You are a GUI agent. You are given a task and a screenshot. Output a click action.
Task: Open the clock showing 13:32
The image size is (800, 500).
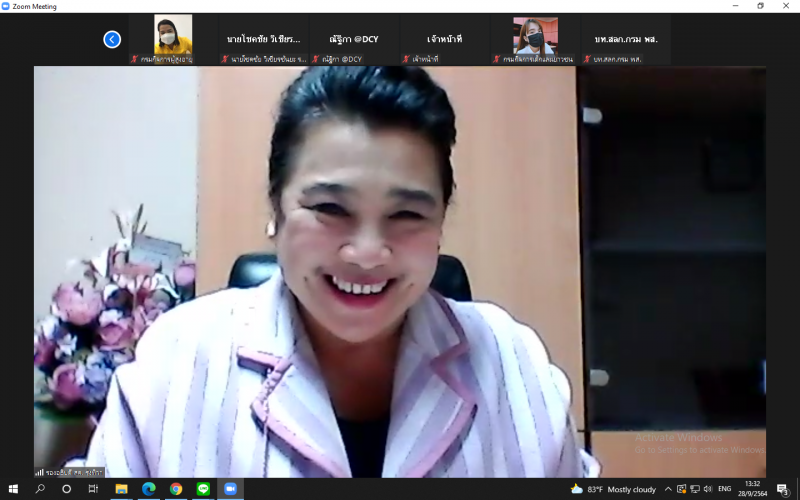753,489
